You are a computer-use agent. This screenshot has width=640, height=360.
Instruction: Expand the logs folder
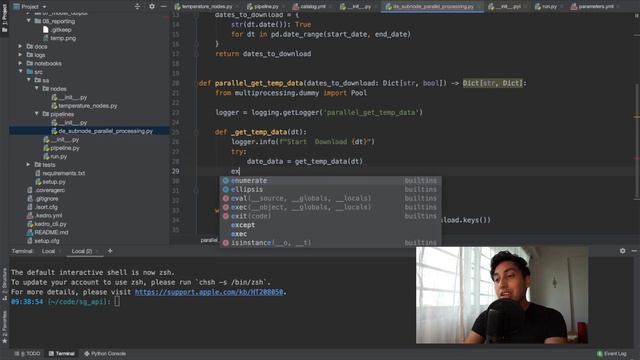pyautogui.click(x=20, y=55)
